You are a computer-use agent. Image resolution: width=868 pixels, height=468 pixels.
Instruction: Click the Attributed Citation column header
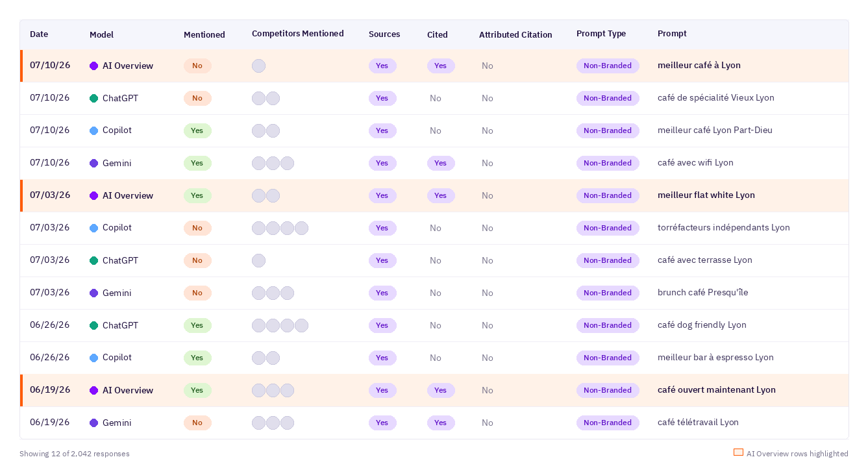point(515,34)
